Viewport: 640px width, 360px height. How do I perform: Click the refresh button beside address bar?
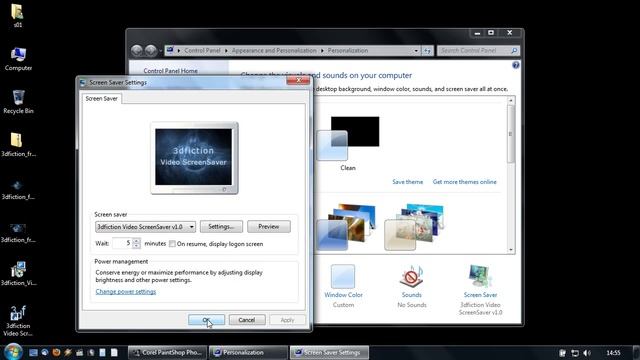coord(427,51)
